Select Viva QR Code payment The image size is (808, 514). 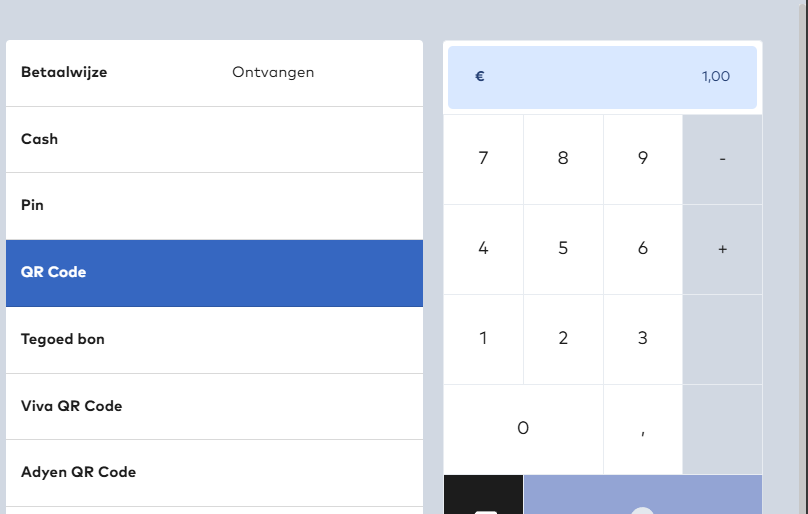click(214, 407)
